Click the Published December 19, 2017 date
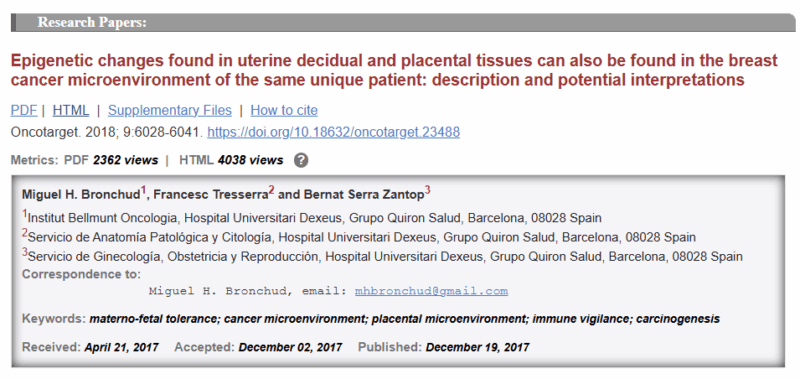The image size is (800, 379). pos(443,347)
